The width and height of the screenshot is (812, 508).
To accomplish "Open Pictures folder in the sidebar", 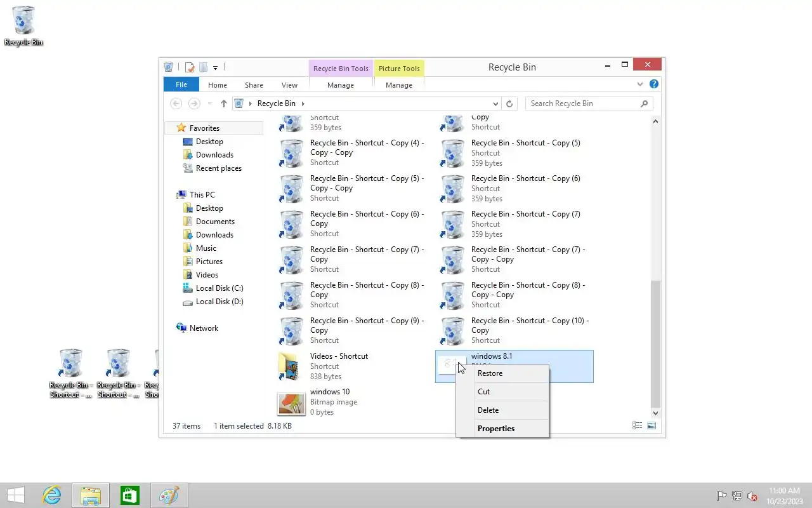I will tap(209, 262).
